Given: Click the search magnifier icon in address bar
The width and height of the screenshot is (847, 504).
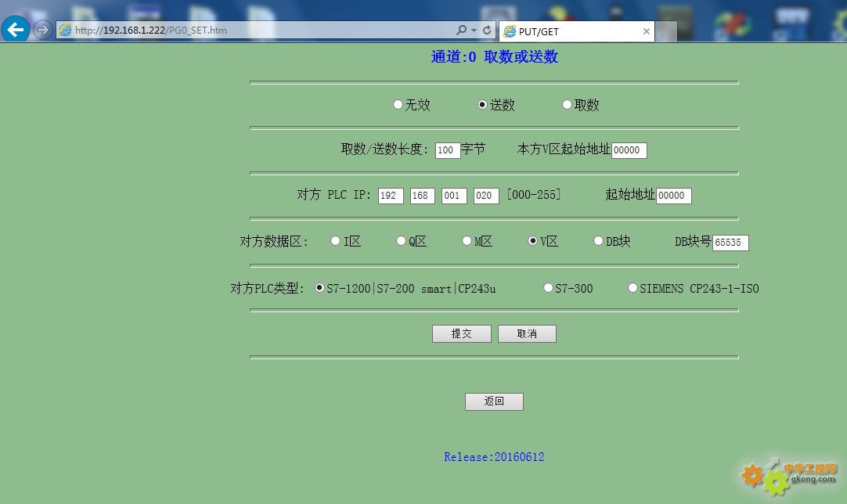Looking at the screenshot, I should pyautogui.click(x=462, y=31).
